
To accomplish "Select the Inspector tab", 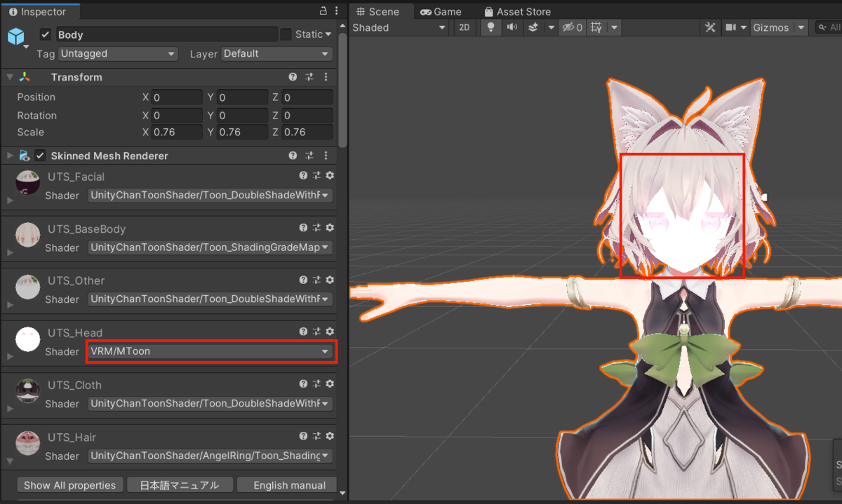I will [40, 12].
